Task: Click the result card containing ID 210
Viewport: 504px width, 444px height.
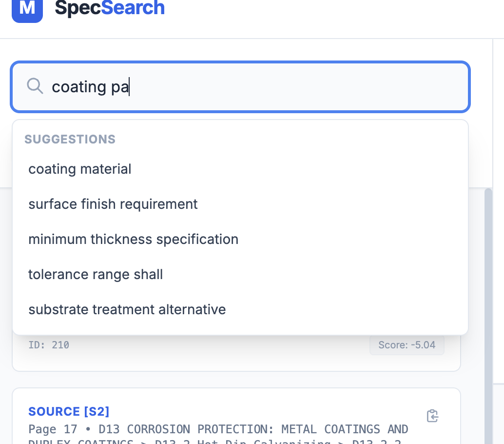Action: pos(219,359)
